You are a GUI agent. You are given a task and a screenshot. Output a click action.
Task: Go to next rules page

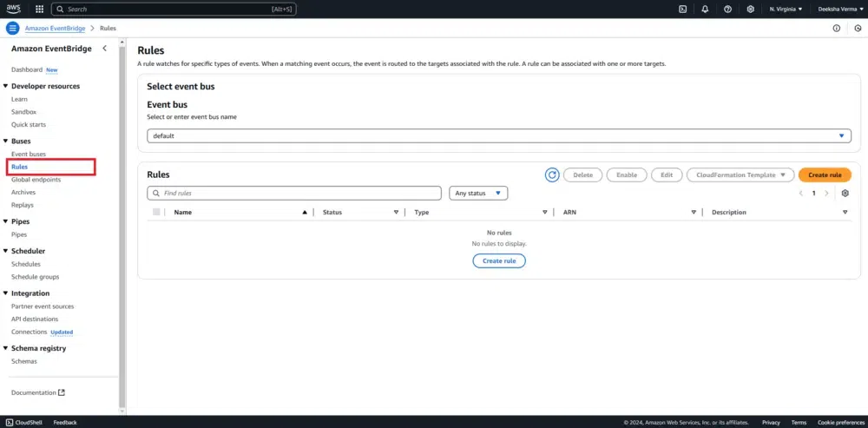click(826, 194)
